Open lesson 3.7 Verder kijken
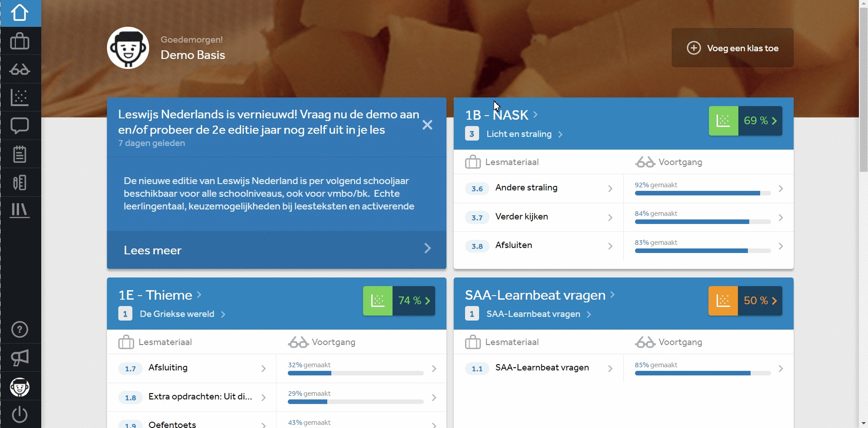Image resolution: width=868 pixels, height=428 pixels. pos(538,217)
